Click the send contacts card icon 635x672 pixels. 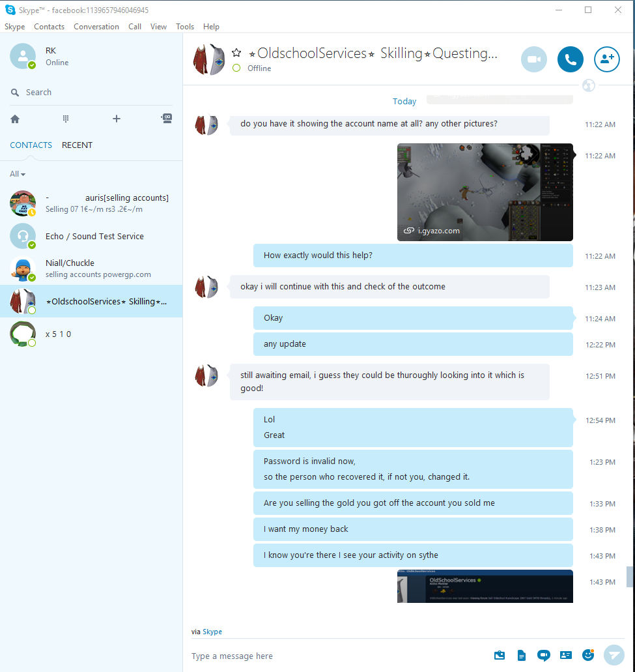click(565, 655)
